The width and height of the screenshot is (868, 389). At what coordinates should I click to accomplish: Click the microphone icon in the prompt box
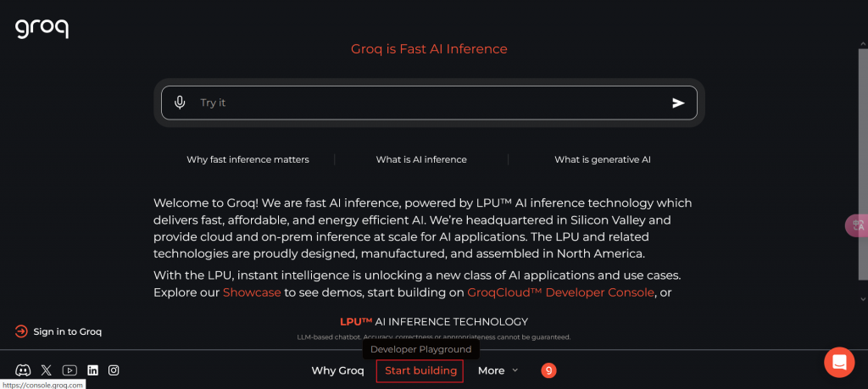(180, 103)
